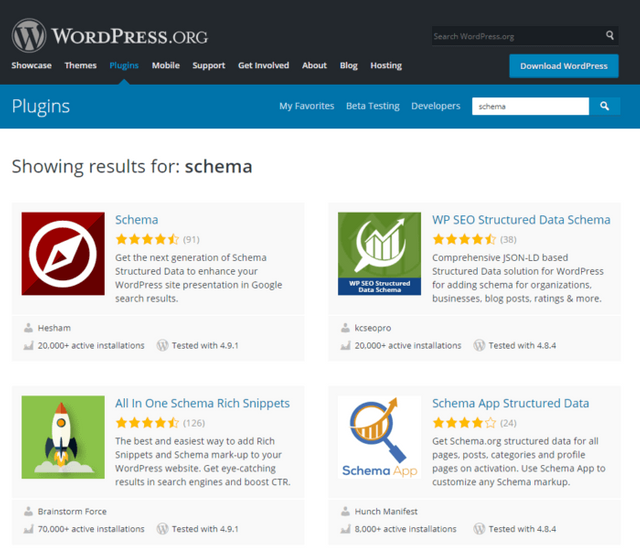
Task: Click author name kcseopro
Action: (373, 328)
